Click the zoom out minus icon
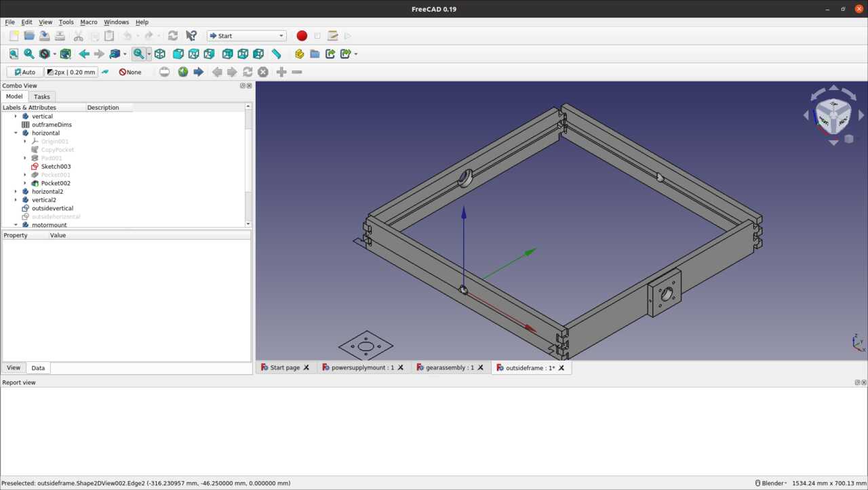Screen dimensions: 868x490 tap(297, 72)
